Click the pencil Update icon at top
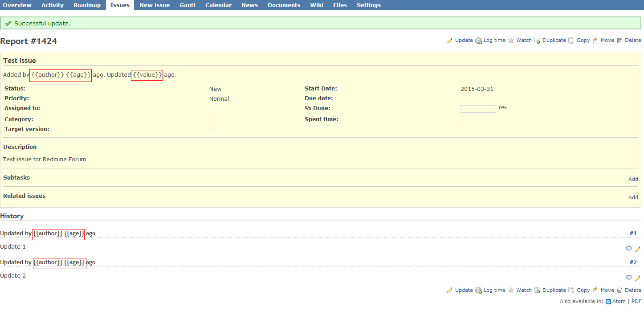This screenshot has height=311, width=644. (x=450, y=41)
